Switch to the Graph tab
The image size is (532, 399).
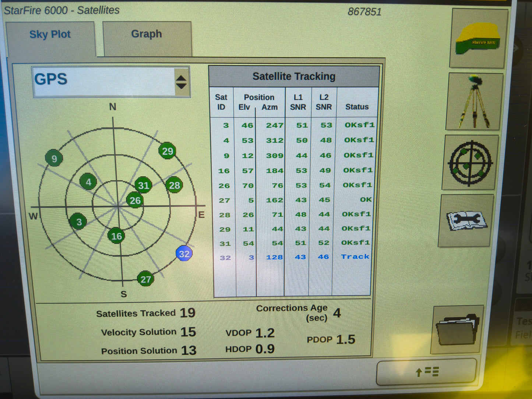tap(146, 34)
